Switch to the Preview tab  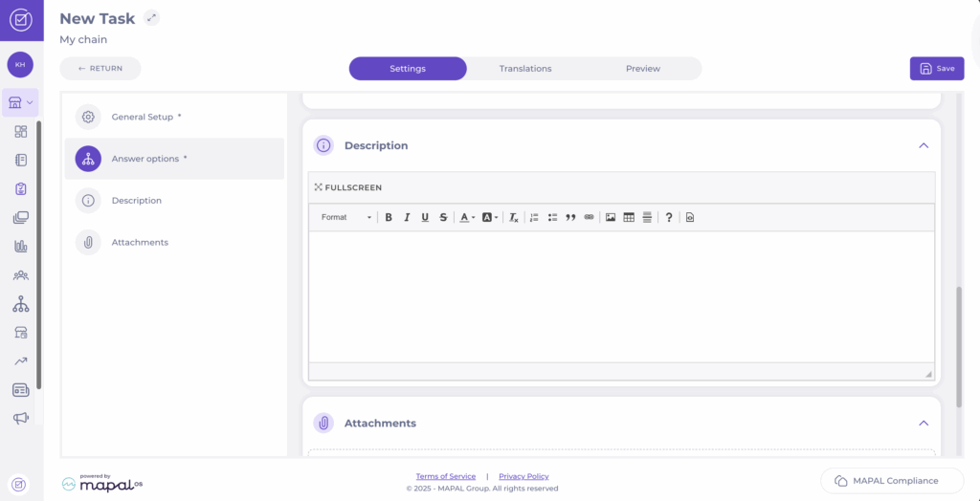pos(643,69)
